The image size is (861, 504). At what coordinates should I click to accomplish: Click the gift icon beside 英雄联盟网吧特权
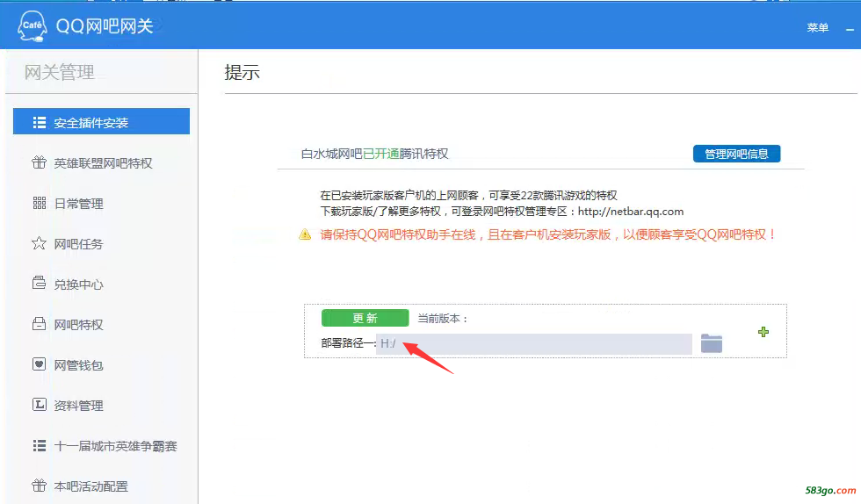click(x=39, y=162)
